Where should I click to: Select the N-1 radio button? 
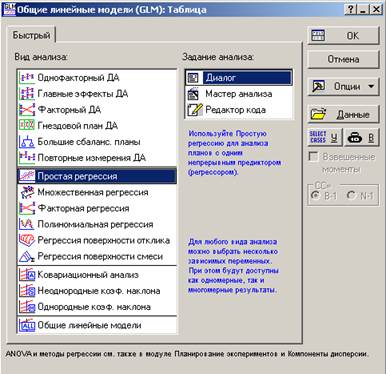(x=351, y=195)
